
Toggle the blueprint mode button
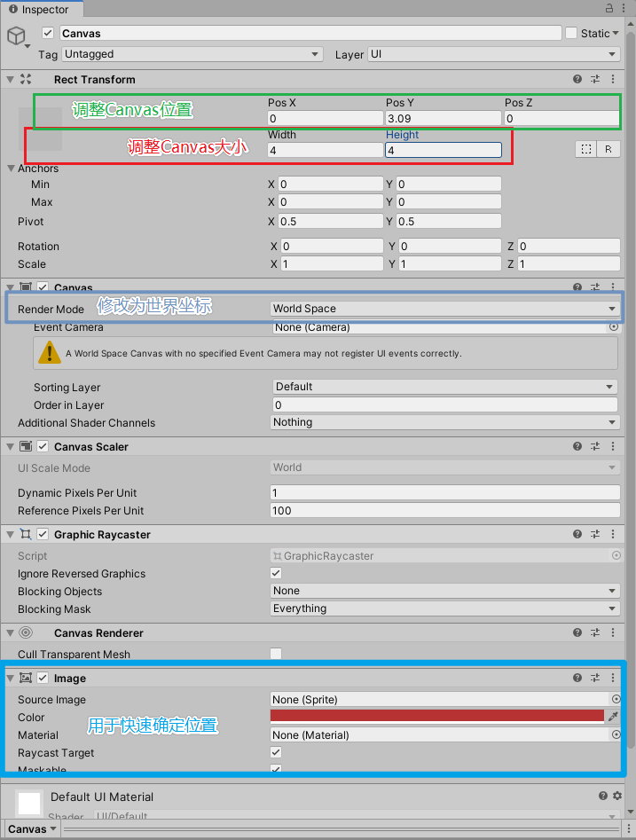pyautogui.click(x=586, y=149)
